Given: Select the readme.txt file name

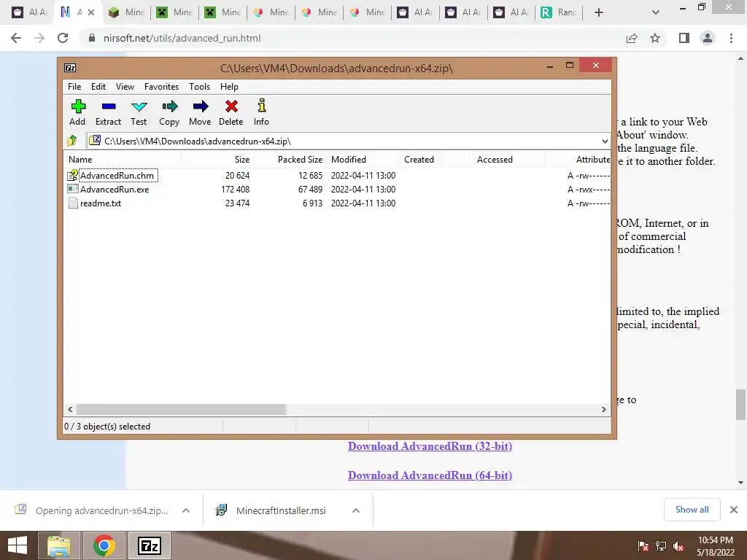Looking at the screenshot, I should coord(101,203).
